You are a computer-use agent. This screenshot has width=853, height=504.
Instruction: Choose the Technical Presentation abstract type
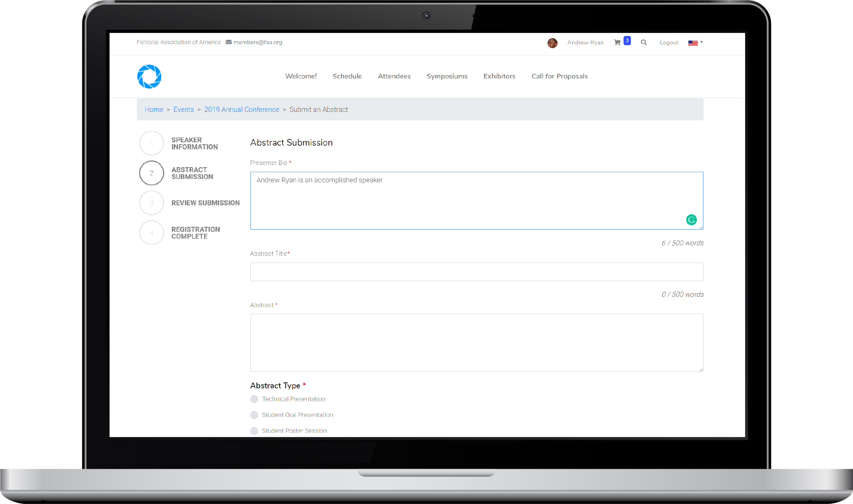pyautogui.click(x=254, y=399)
